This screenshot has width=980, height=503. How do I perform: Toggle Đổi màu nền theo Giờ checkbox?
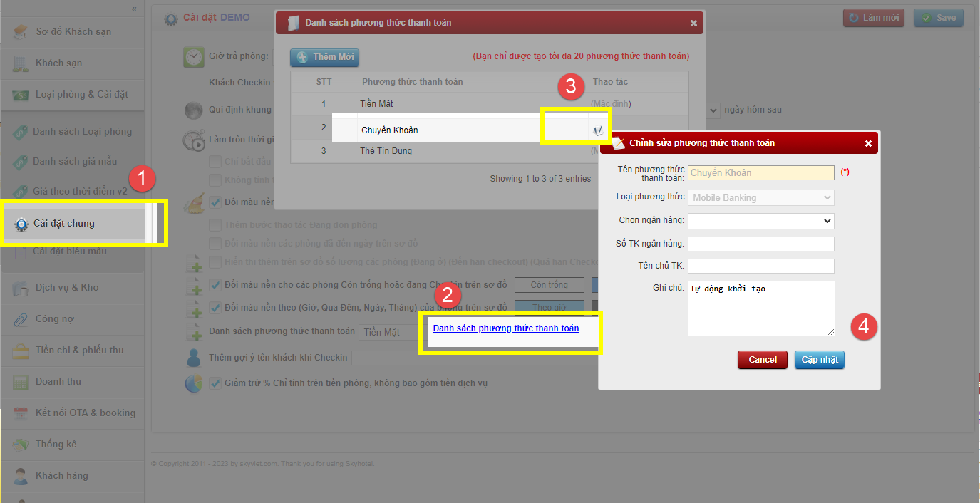pos(215,308)
